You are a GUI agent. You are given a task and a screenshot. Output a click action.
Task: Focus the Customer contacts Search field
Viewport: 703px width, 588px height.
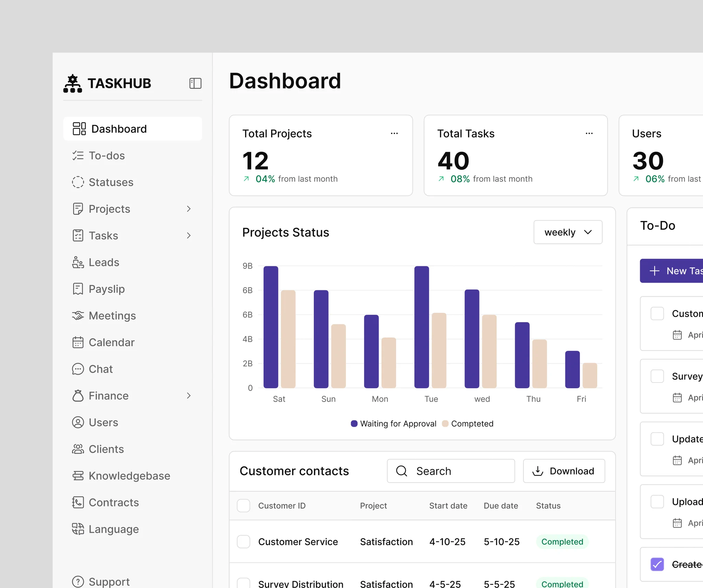tap(451, 471)
